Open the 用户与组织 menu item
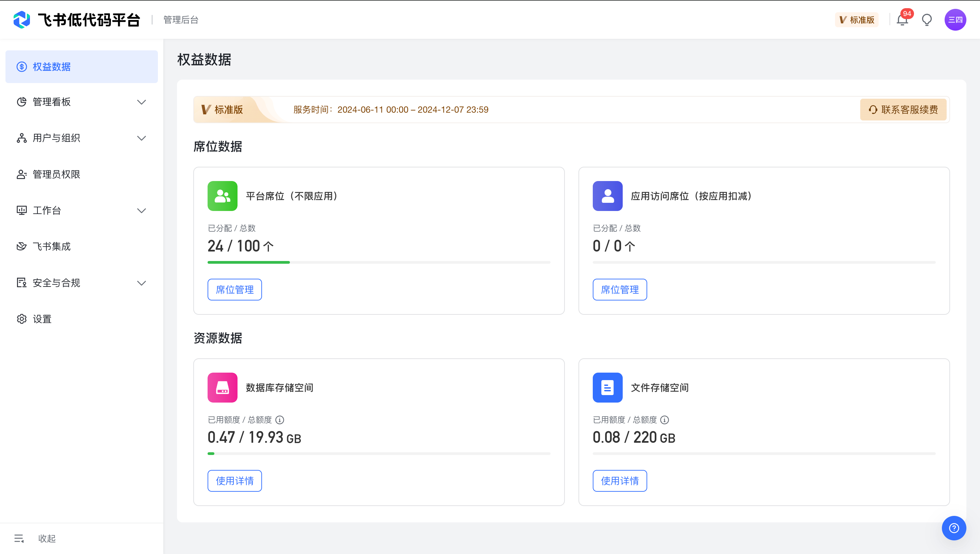 [x=81, y=138]
